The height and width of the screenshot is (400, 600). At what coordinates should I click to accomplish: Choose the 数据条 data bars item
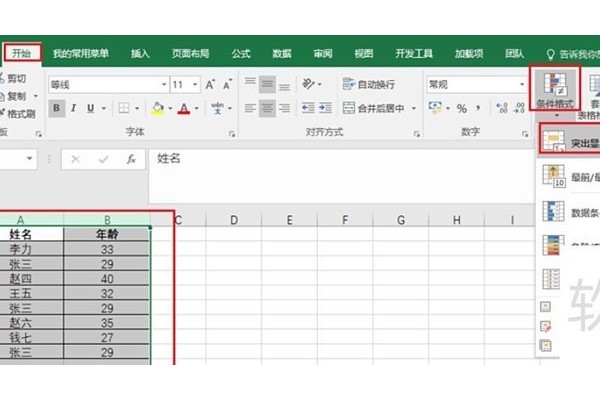571,211
